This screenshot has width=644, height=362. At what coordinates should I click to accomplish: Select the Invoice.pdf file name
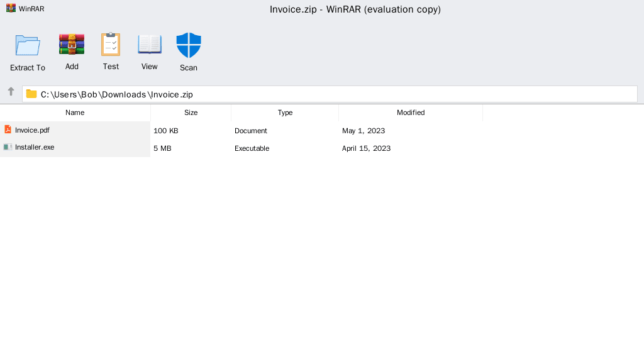coord(32,130)
